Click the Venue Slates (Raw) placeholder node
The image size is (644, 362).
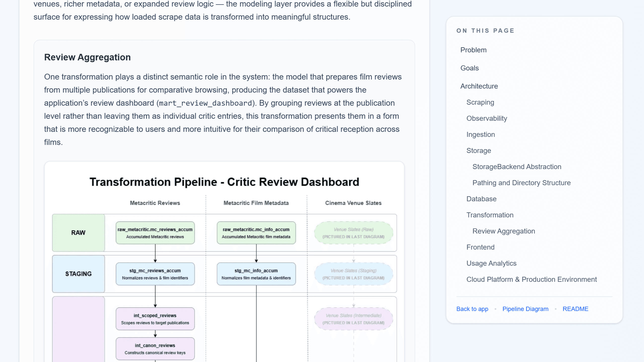click(x=353, y=233)
